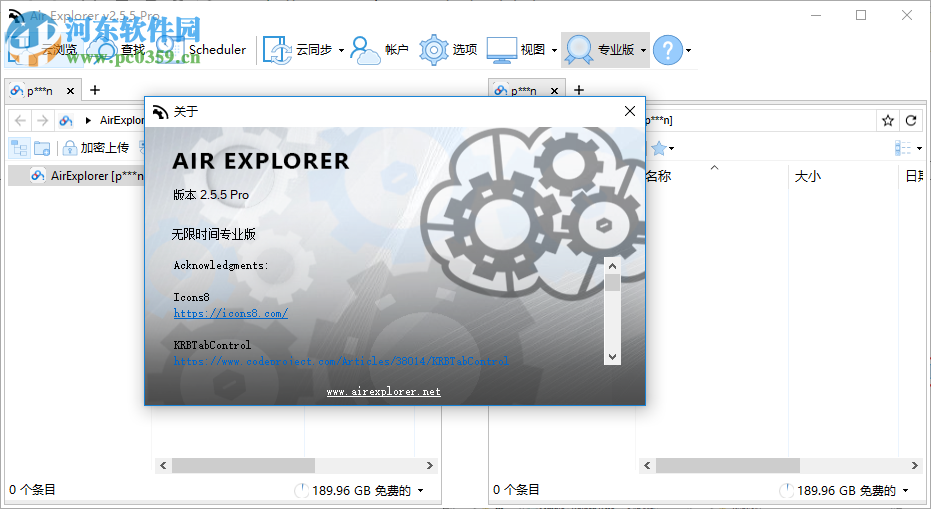This screenshot has height=509, width=931.
Task: Click the encrypted upload (加密上传) button
Action: click(x=96, y=147)
